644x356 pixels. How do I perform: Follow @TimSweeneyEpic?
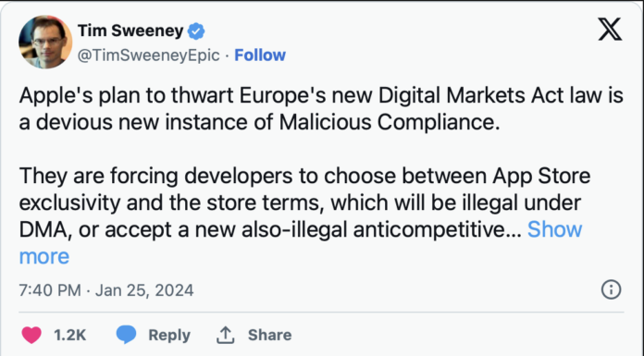coord(260,55)
